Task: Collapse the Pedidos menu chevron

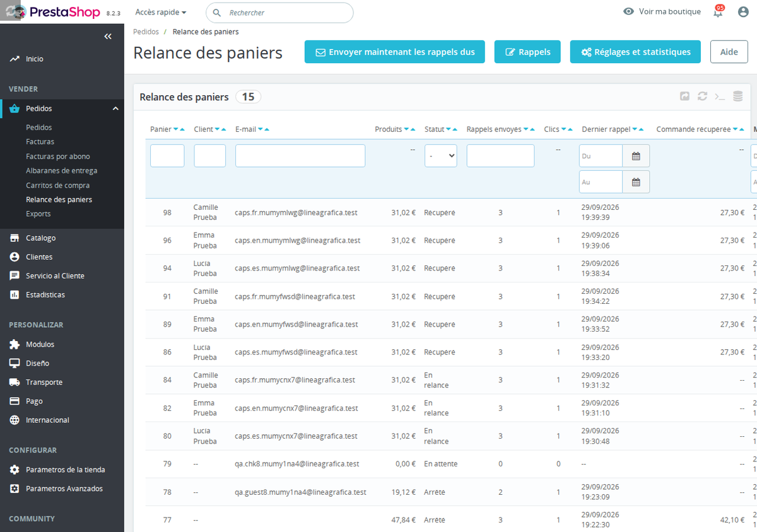Action: 115,108
